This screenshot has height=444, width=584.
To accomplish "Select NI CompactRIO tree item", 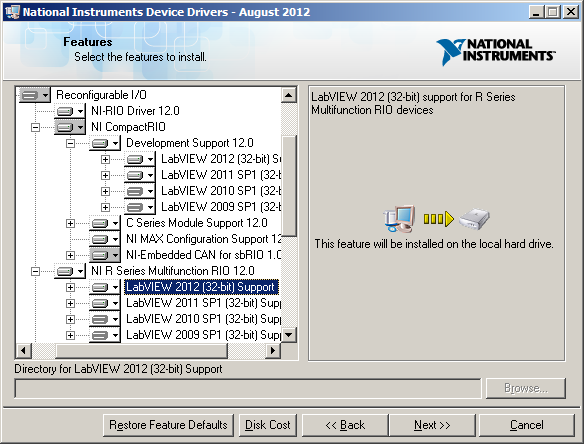I will coord(128,127).
